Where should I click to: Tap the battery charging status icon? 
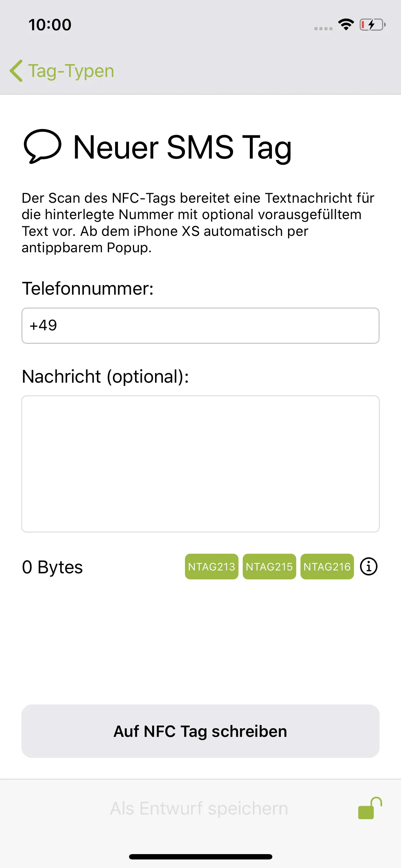coord(372,25)
